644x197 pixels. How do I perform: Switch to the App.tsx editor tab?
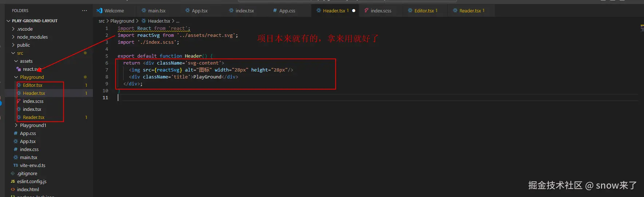point(200,11)
